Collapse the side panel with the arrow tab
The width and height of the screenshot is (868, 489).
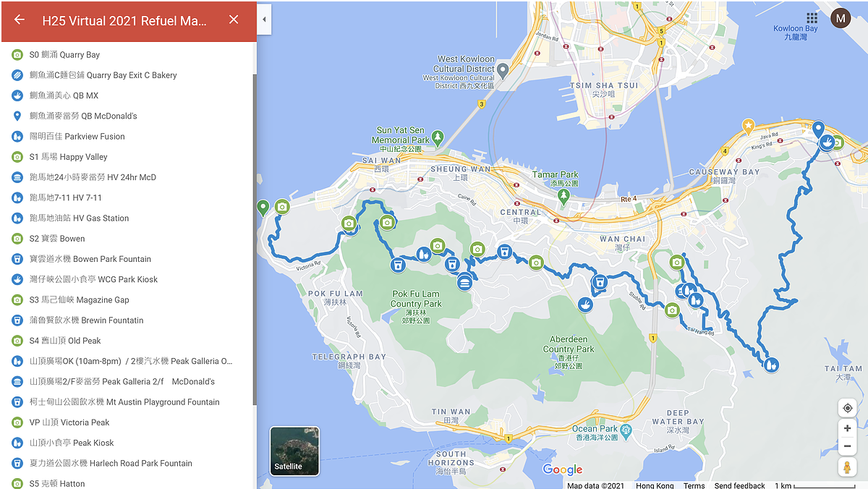264,20
